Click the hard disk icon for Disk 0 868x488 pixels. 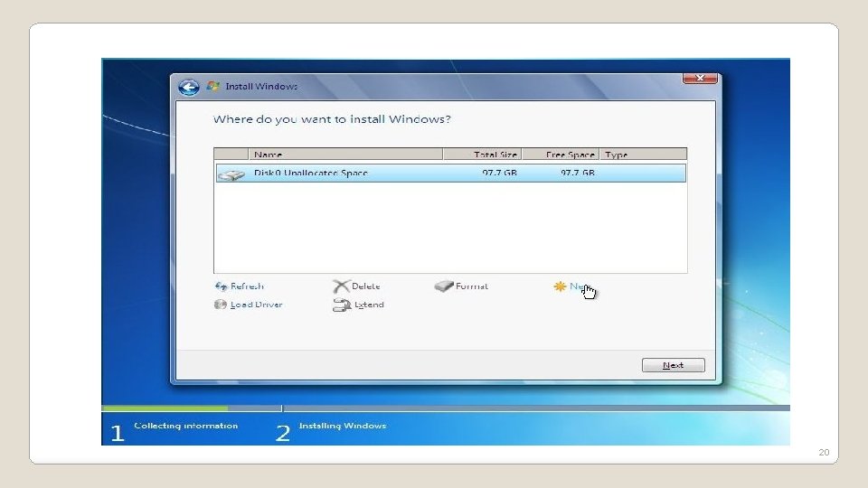pyautogui.click(x=231, y=174)
